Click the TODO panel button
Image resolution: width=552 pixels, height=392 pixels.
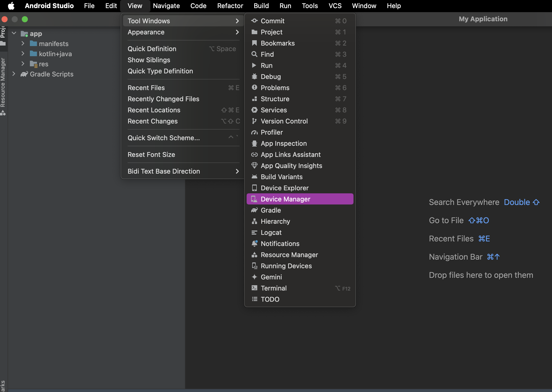click(270, 299)
